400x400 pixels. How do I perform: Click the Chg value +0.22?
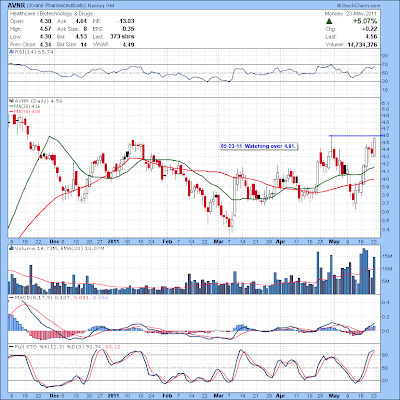370,29
